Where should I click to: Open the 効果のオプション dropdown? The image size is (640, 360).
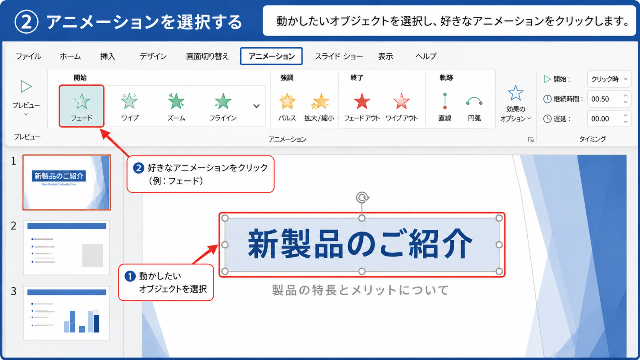pos(516,103)
